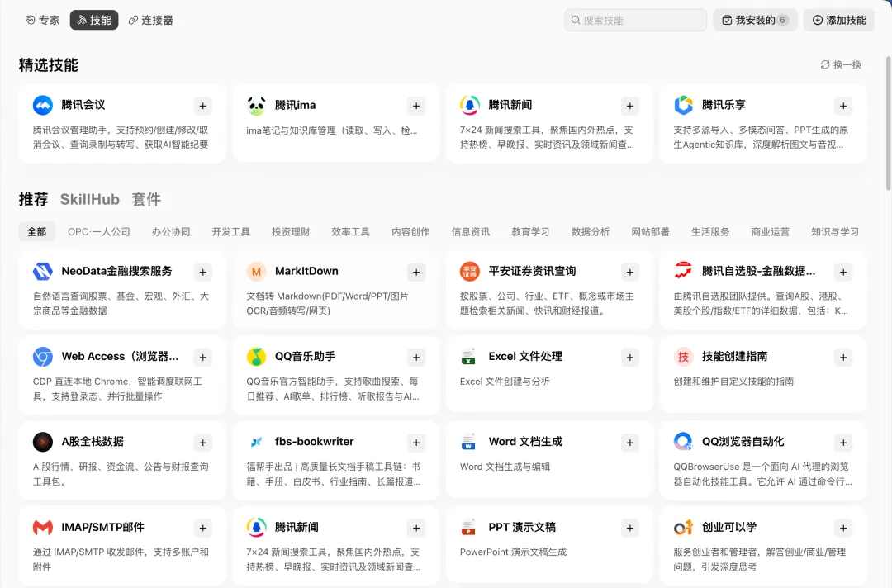Viewport: 892px width, 588px height.
Task: Click the Excel 文件处理 icon
Action: [x=468, y=357]
